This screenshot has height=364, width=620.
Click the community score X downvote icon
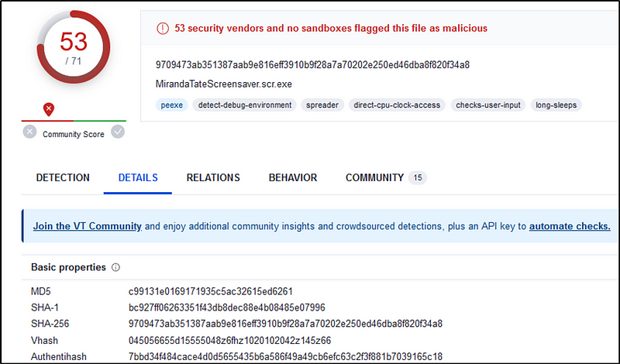[29, 132]
